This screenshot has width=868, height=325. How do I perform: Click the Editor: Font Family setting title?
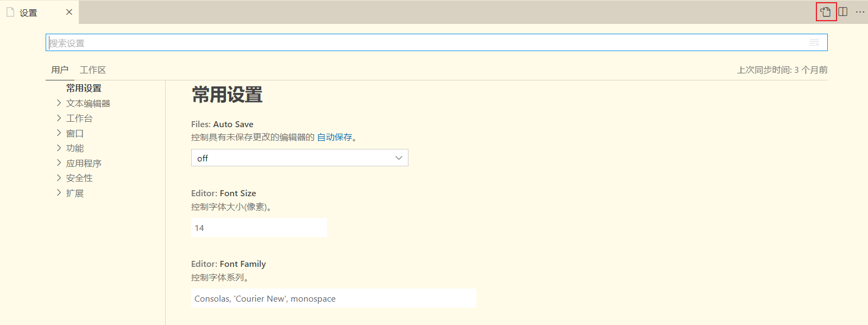pos(228,264)
